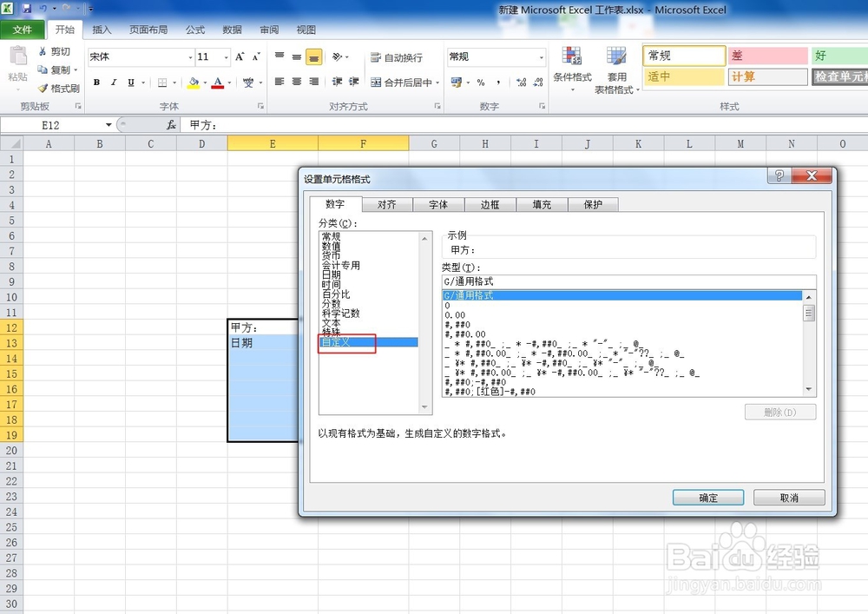Open the font name dropdown (宋体)
Image resolution: width=868 pixels, height=614 pixels.
coord(190,57)
